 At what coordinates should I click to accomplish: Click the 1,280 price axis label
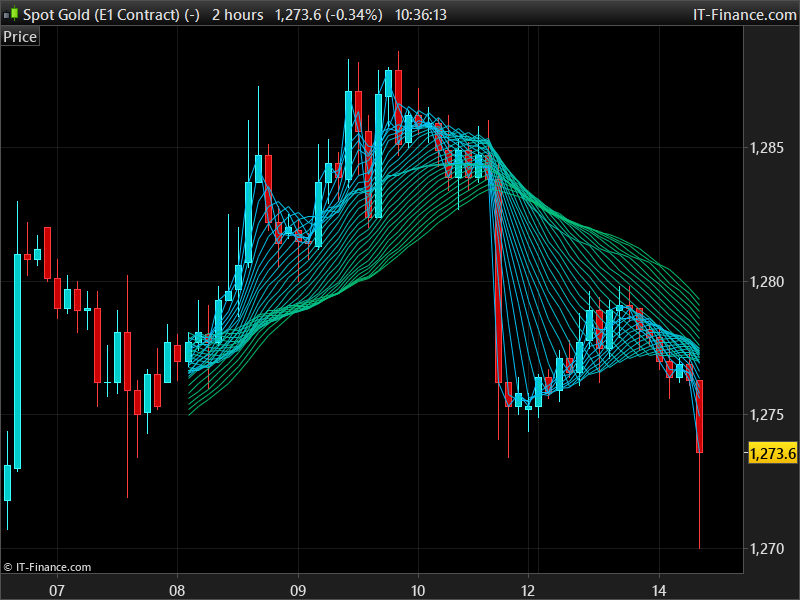coord(766,282)
